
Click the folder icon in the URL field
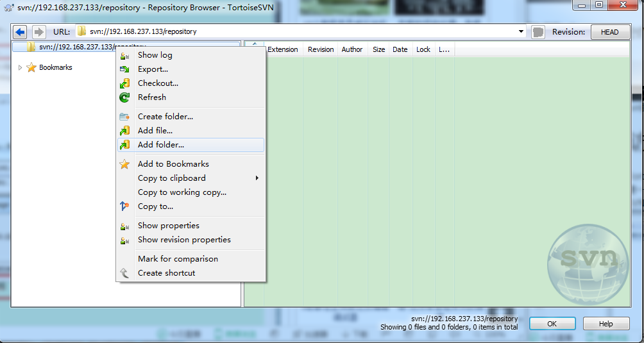coord(81,31)
